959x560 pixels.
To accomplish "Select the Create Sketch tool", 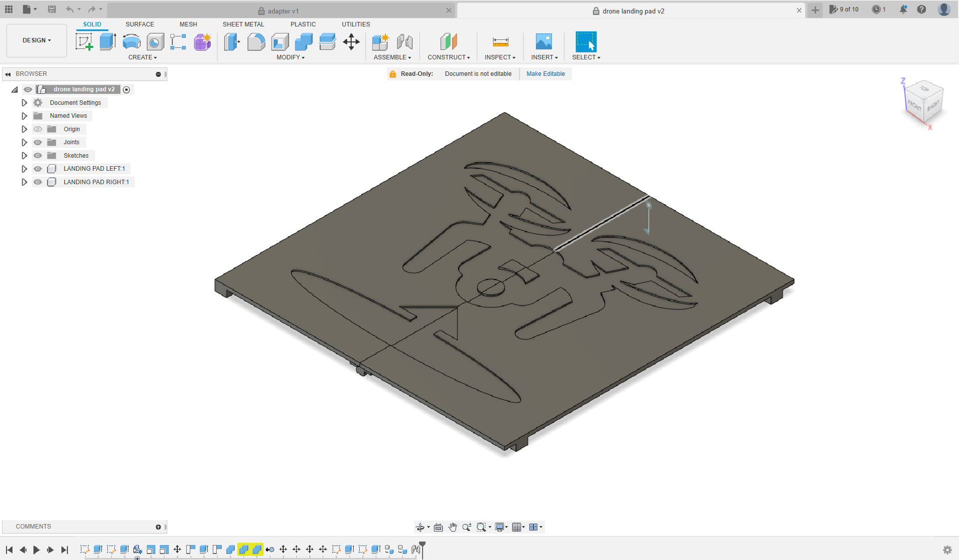I will (x=84, y=42).
